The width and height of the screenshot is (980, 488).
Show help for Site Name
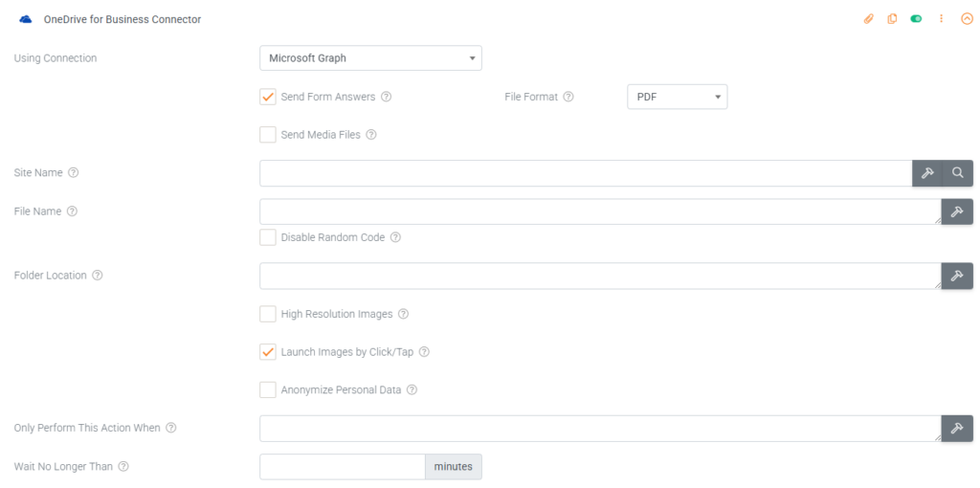click(73, 172)
